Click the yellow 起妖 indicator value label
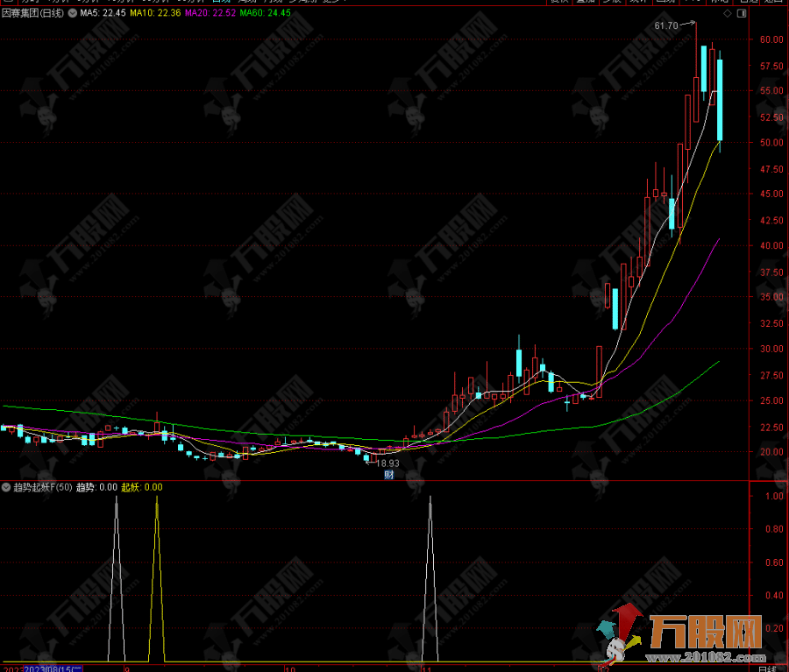 [x=141, y=487]
